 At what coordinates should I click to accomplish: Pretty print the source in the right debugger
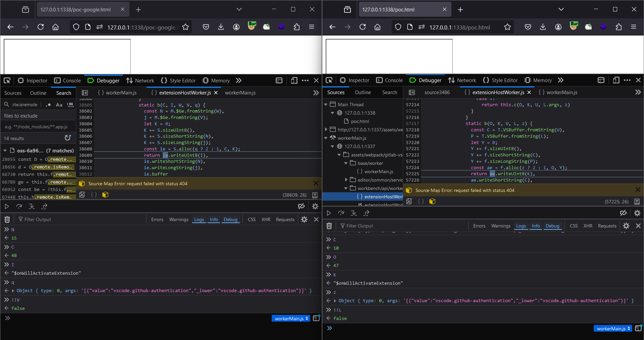[421, 201]
